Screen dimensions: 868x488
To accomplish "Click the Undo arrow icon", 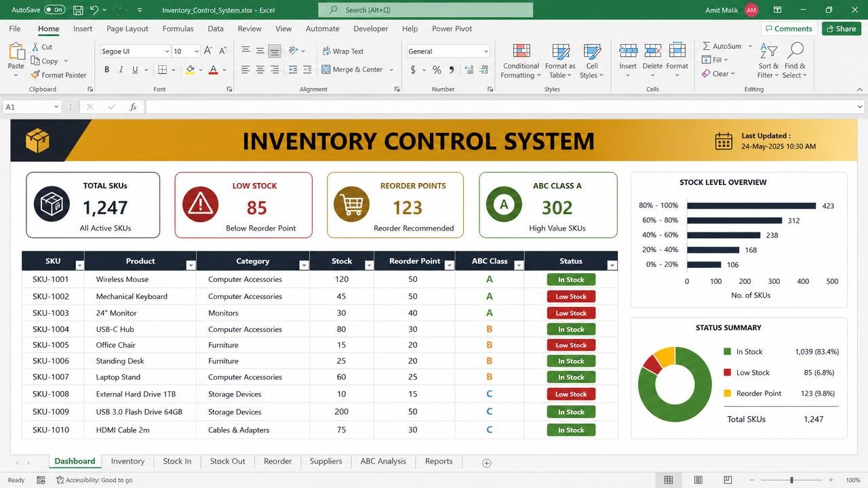I will pos(94,10).
